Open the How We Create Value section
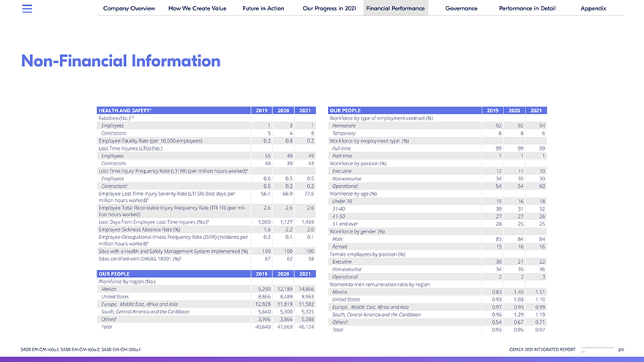 197,8
